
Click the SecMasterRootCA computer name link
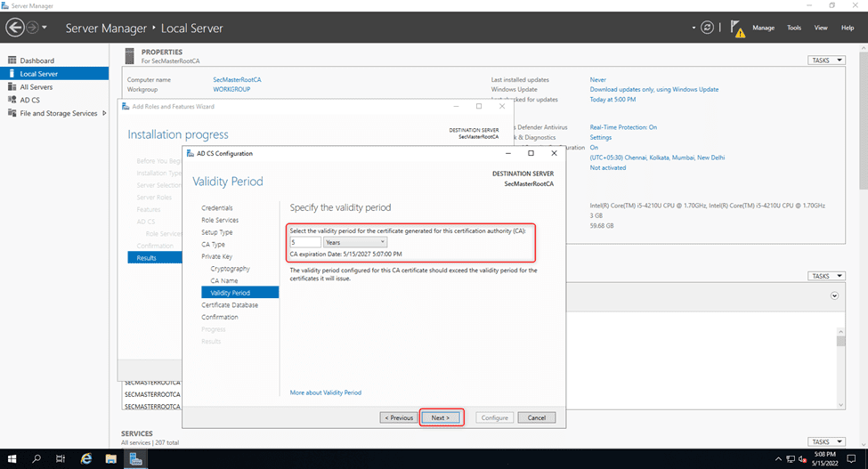237,79
